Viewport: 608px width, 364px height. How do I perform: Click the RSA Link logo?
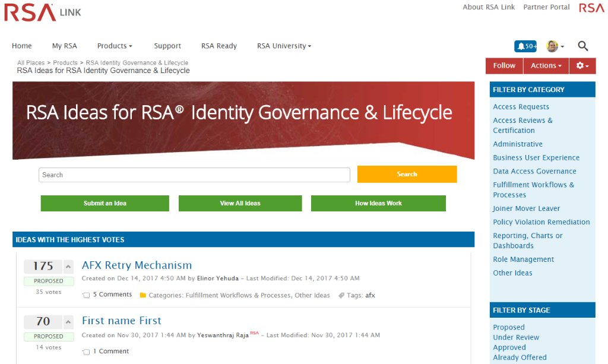tap(43, 12)
